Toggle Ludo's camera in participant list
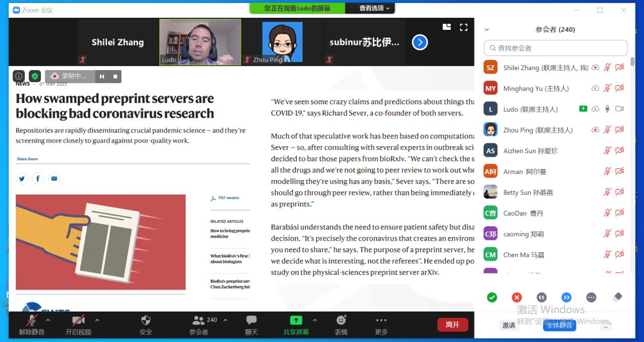This screenshot has height=342, width=644. 619,109
